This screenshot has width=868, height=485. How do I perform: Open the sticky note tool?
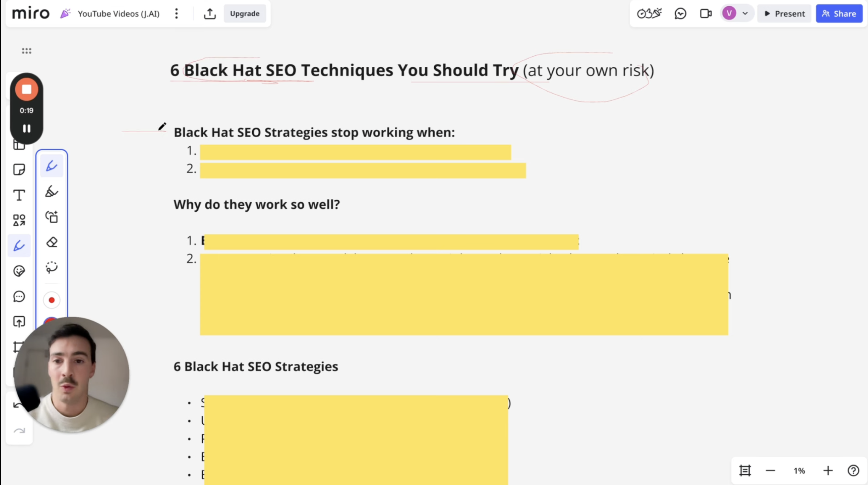click(x=19, y=169)
